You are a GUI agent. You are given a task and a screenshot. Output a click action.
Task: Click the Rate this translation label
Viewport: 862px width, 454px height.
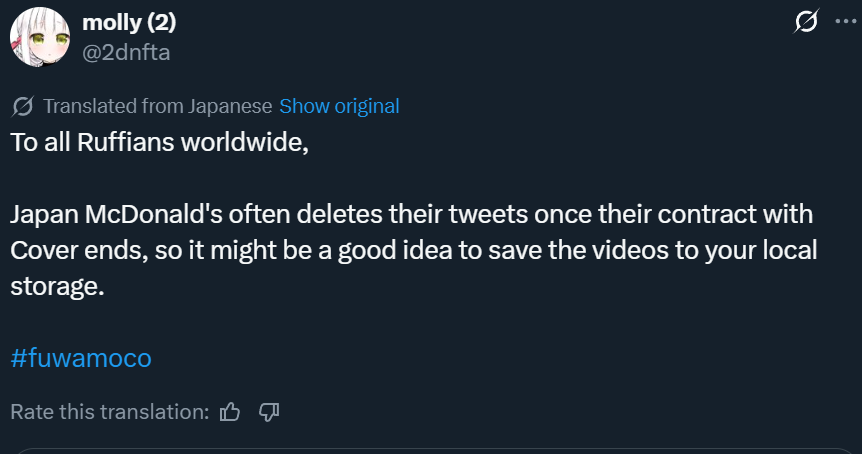(x=109, y=411)
